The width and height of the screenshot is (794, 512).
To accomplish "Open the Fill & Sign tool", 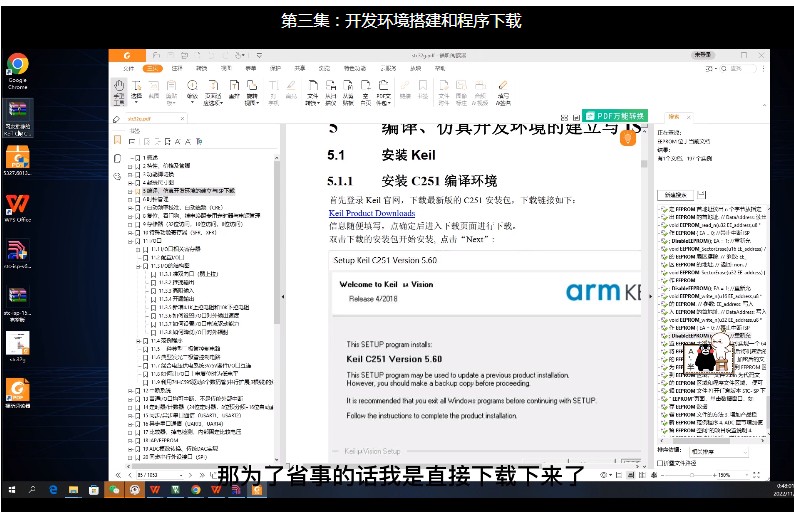I will (x=503, y=92).
